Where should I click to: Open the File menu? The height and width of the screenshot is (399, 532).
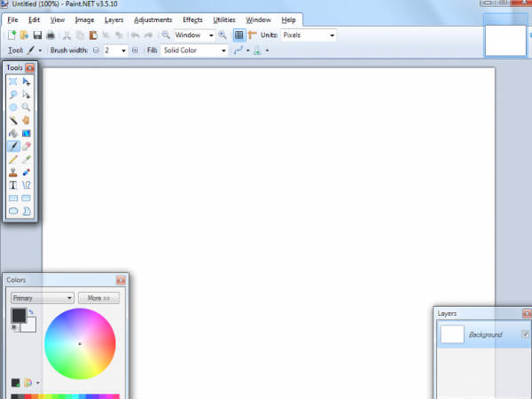[x=13, y=20]
